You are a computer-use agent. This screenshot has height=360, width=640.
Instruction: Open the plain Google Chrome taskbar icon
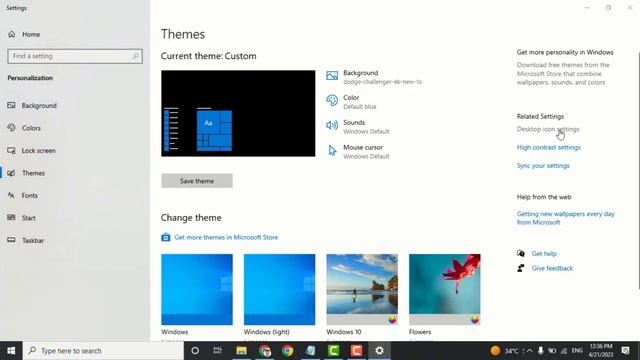tap(287, 351)
